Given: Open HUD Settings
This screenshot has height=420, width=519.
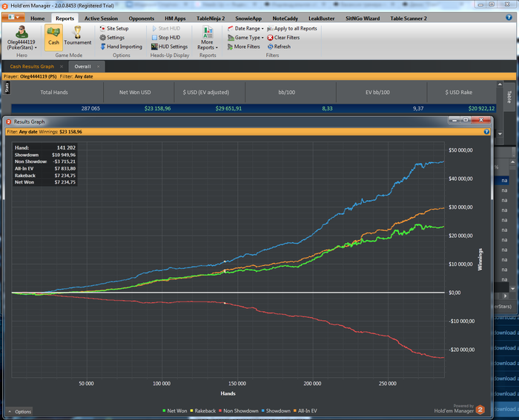Looking at the screenshot, I should [172, 47].
